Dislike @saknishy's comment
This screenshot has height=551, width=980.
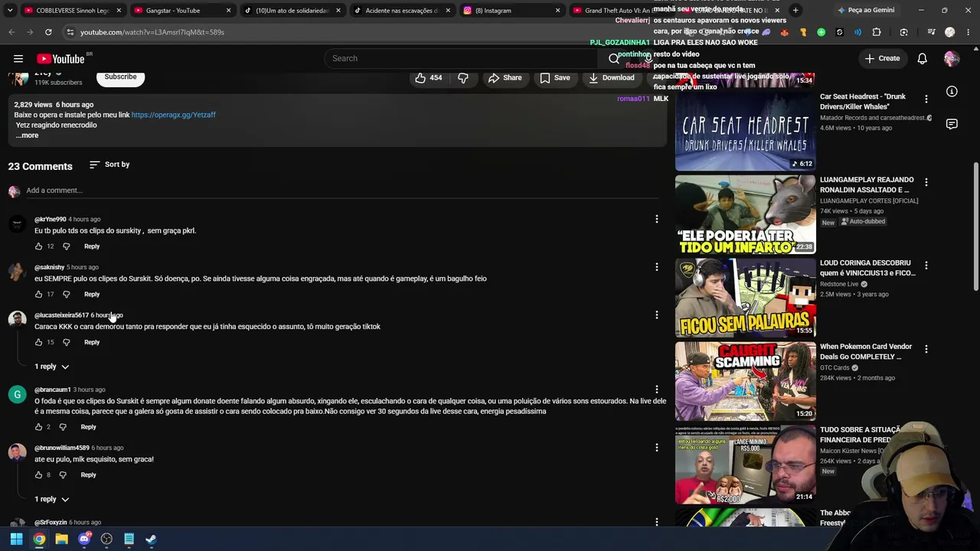pyautogui.click(x=66, y=295)
